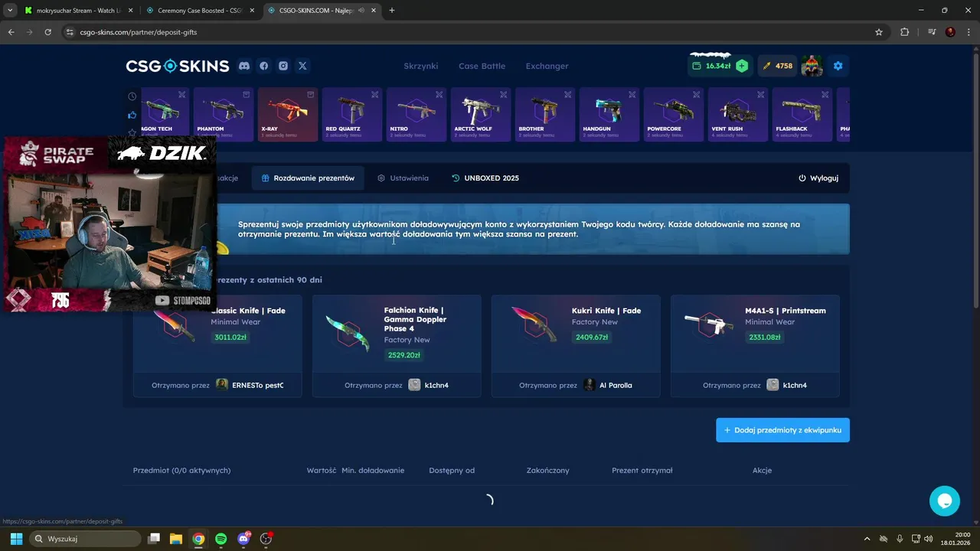Open Spotify from the taskbar
980x551 pixels.
221,539
